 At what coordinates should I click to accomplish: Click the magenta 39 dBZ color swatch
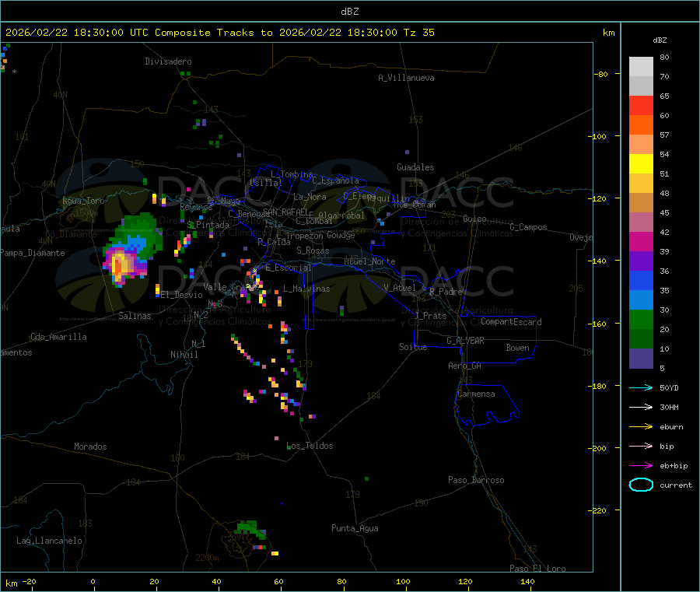tap(641, 241)
